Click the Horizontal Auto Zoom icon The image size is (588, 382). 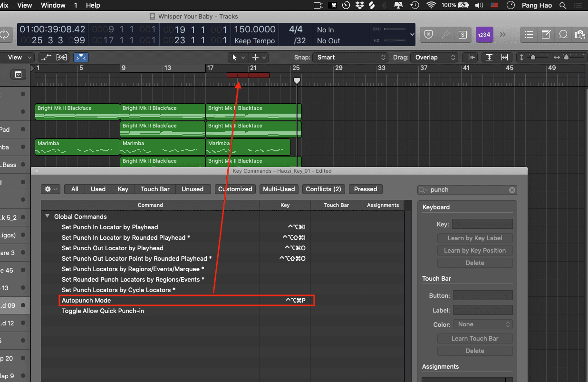(505, 57)
